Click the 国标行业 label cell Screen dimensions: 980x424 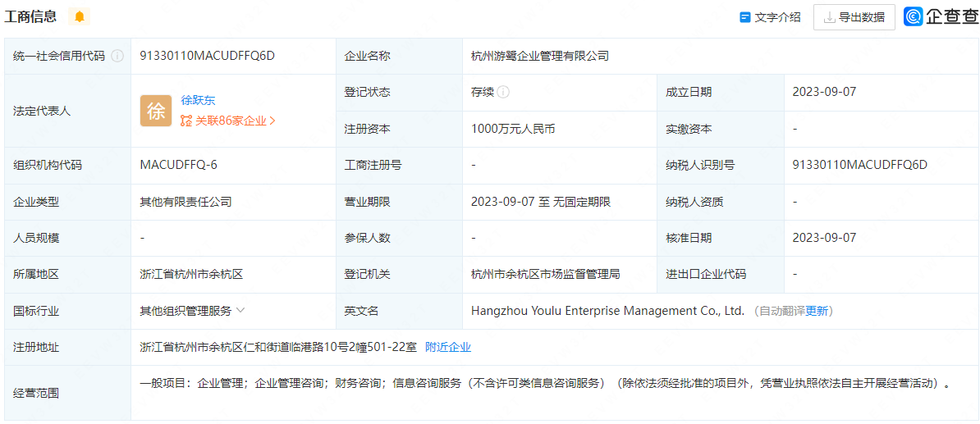click(x=67, y=310)
